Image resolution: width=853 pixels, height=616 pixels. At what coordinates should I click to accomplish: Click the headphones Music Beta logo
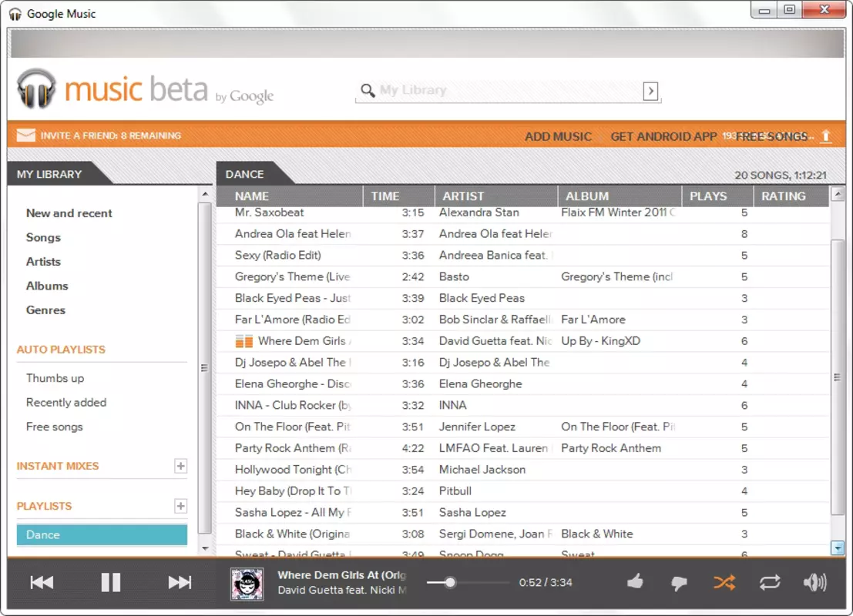[x=146, y=89]
